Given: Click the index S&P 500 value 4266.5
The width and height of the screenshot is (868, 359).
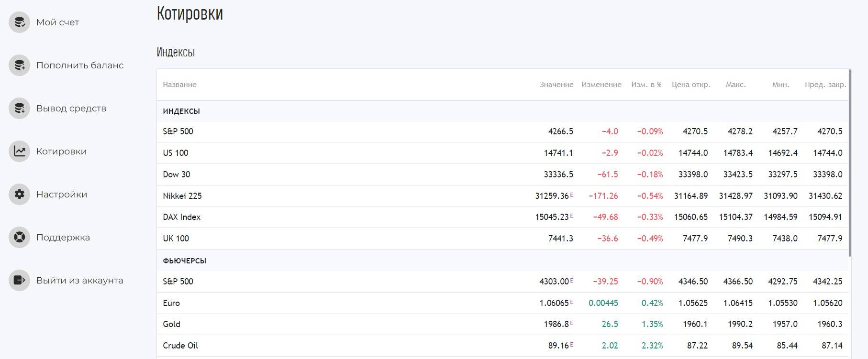Looking at the screenshot, I should 561,131.
